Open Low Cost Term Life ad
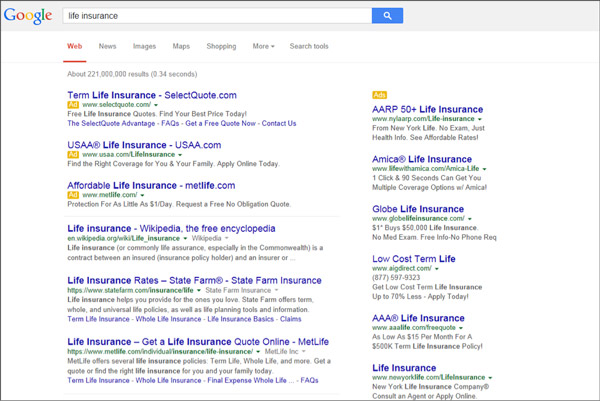This screenshot has width=600, height=401. (x=414, y=259)
